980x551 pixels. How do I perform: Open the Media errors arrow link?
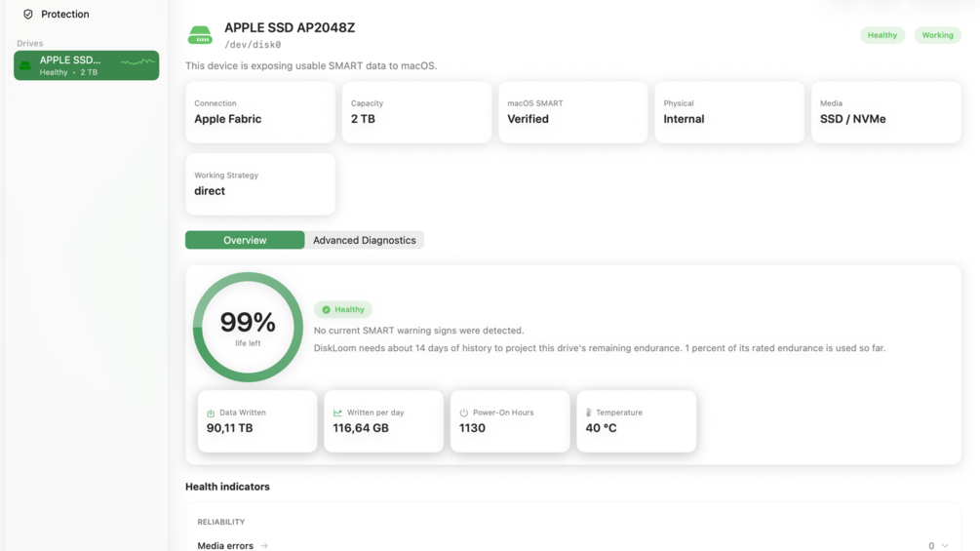point(264,545)
